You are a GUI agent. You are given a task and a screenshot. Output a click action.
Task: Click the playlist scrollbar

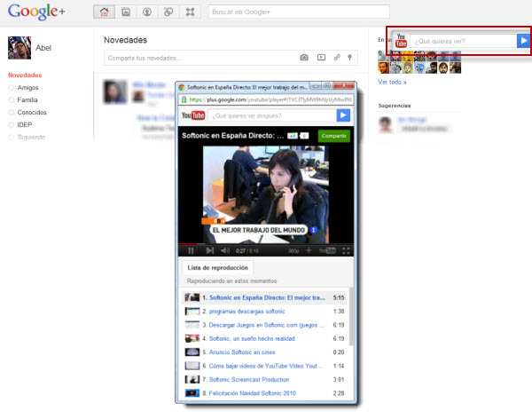click(351, 317)
